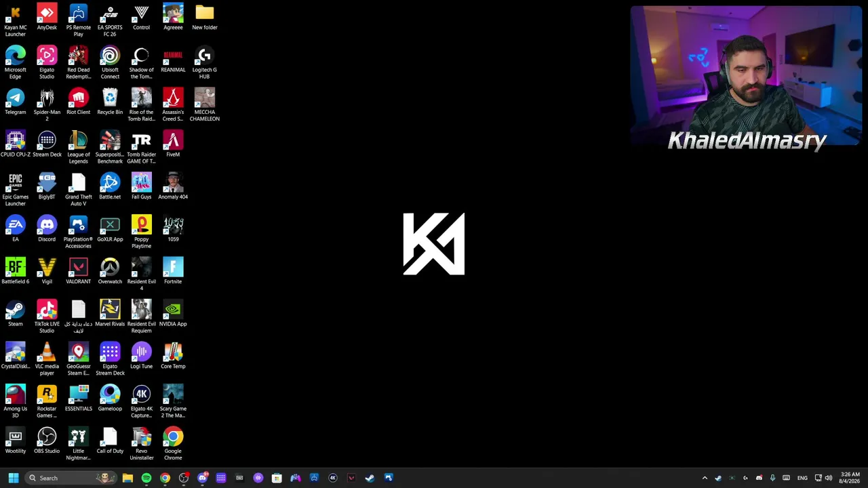Select the Google Chrome desktop shortcut
Viewport: 868px width, 488px height.
[173, 445]
